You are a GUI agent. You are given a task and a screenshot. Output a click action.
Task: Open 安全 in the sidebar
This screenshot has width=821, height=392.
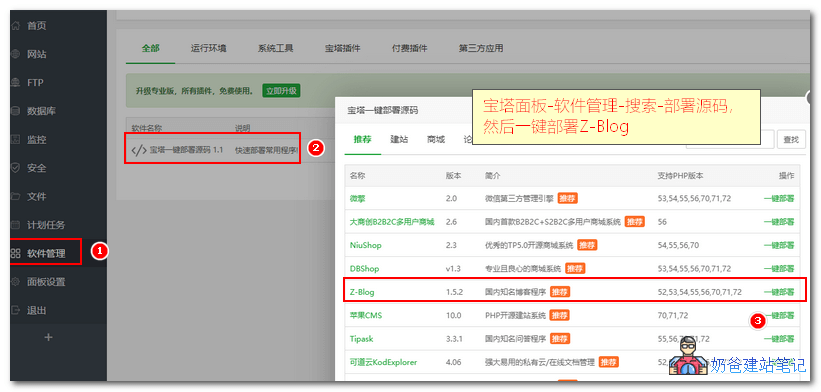[36, 168]
